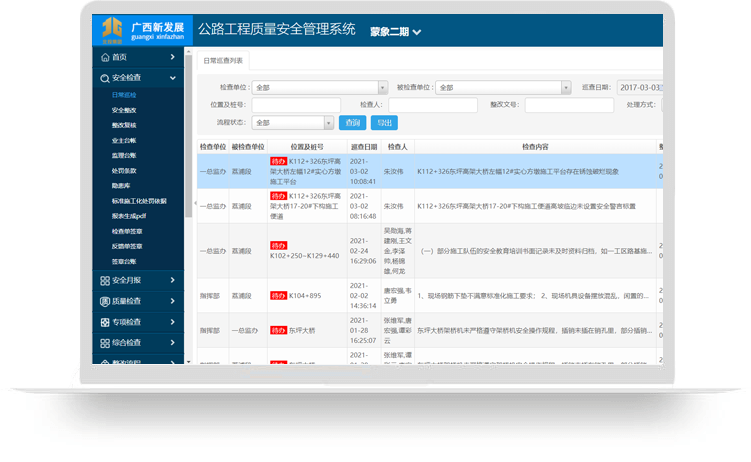Viewport: 751px width, 462px height.
Task: Click the 专项检查 icon in sidebar
Action: click(105, 322)
